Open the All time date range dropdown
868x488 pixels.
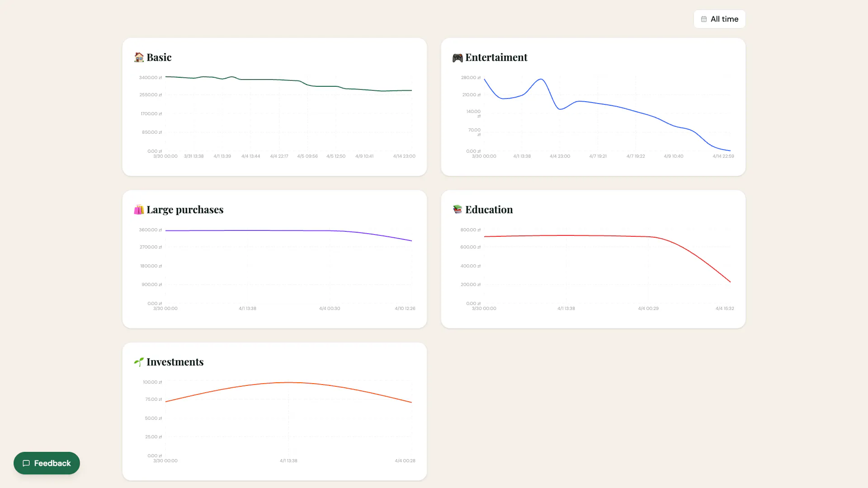click(719, 19)
